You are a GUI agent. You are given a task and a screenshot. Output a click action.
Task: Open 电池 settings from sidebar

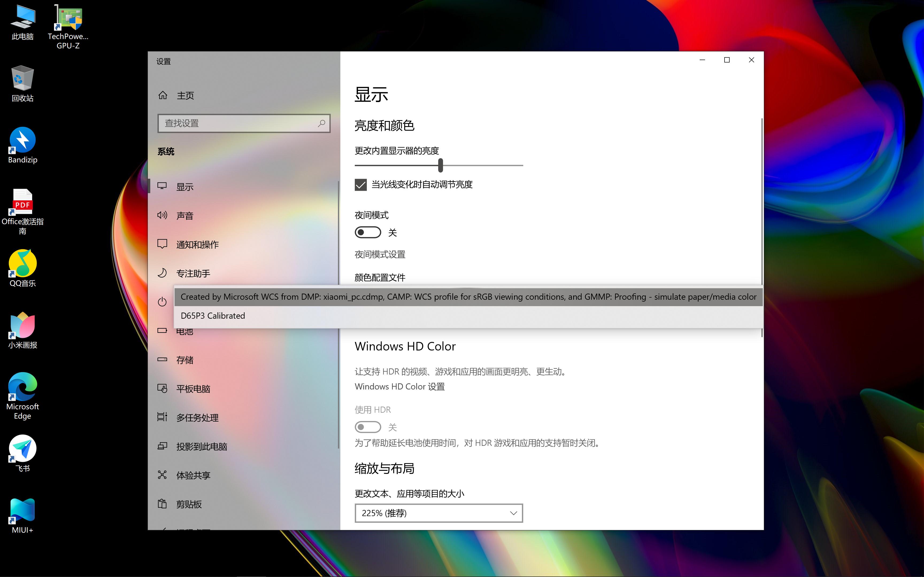[x=184, y=331]
